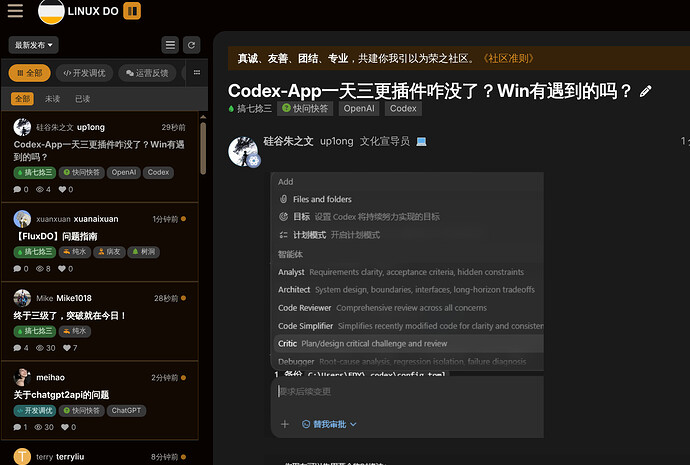Click the OpenAI tag under topic title
690x465 pixels.
click(359, 109)
